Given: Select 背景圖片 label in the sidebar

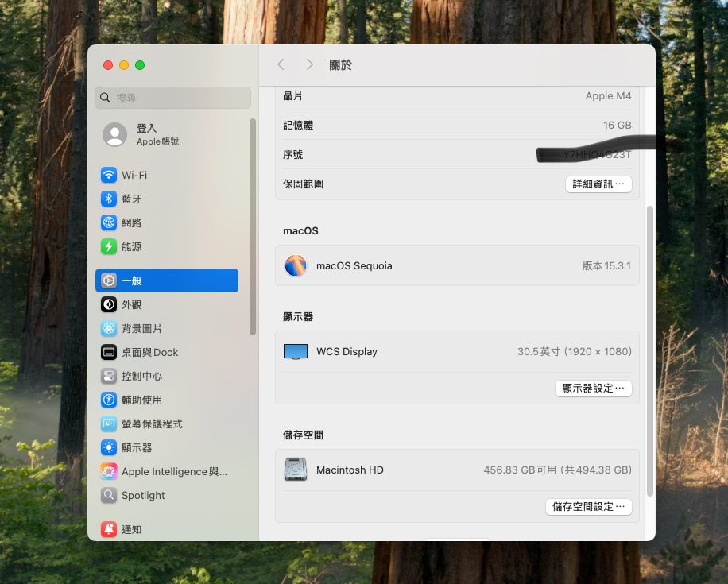Looking at the screenshot, I should (141, 328).
